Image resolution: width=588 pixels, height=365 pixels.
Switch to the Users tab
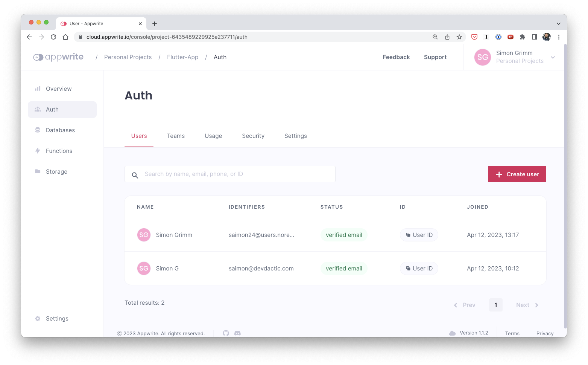click(x=139, y=136)
